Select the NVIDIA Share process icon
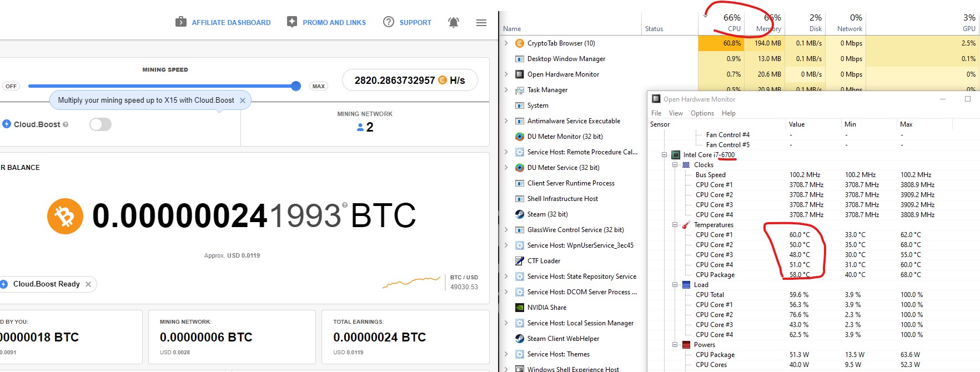The image size is (980, 372). pyautogui.click(x=520, y=308)
